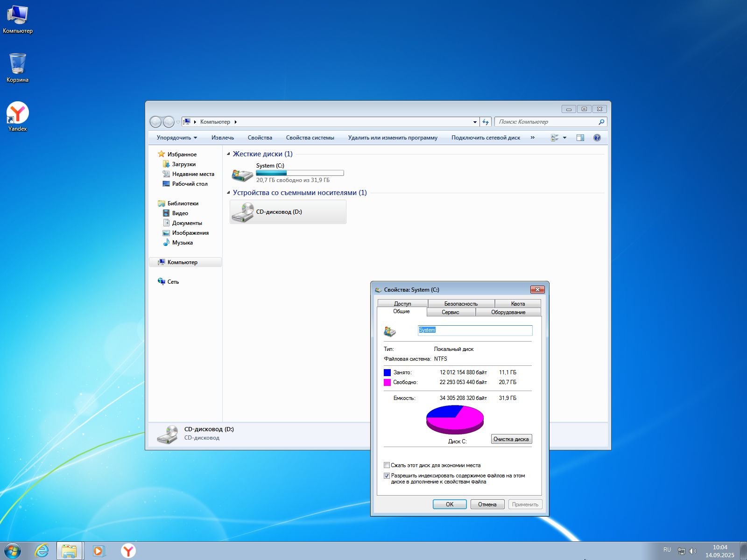
Task: Collapse the Устройства со съемными носителями group
Action: point(228,193)
